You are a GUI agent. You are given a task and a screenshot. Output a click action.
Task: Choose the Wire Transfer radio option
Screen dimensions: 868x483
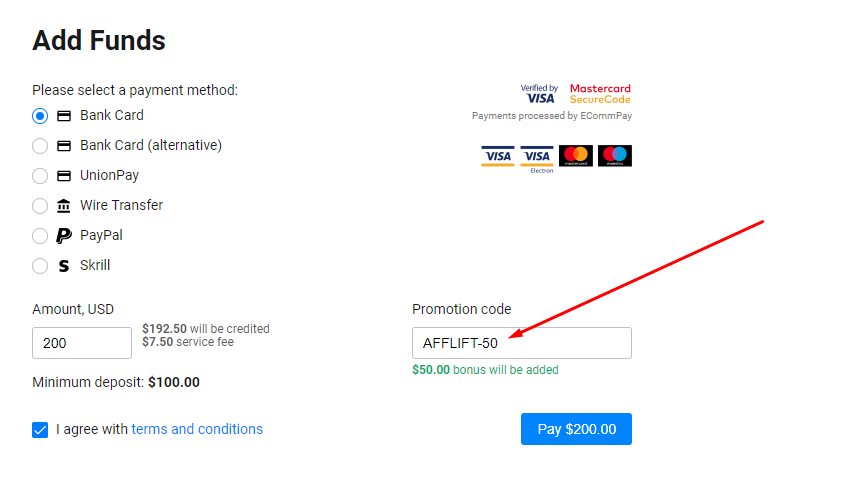point(40,206)
